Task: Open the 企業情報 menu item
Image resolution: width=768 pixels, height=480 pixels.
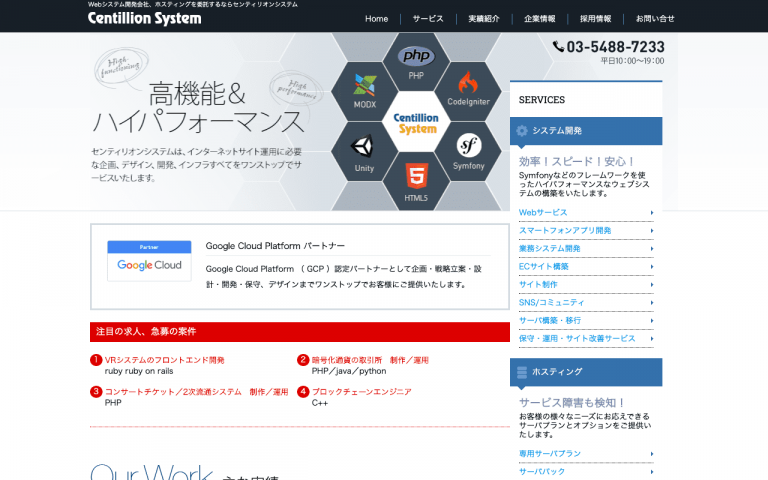Action: click(539, 19)
